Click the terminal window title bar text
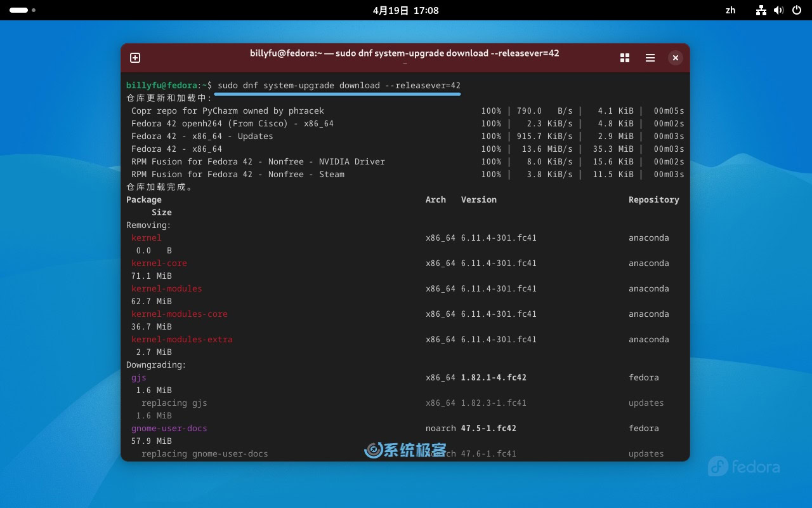This screenshot has width=812, height=508. (405, 53)
